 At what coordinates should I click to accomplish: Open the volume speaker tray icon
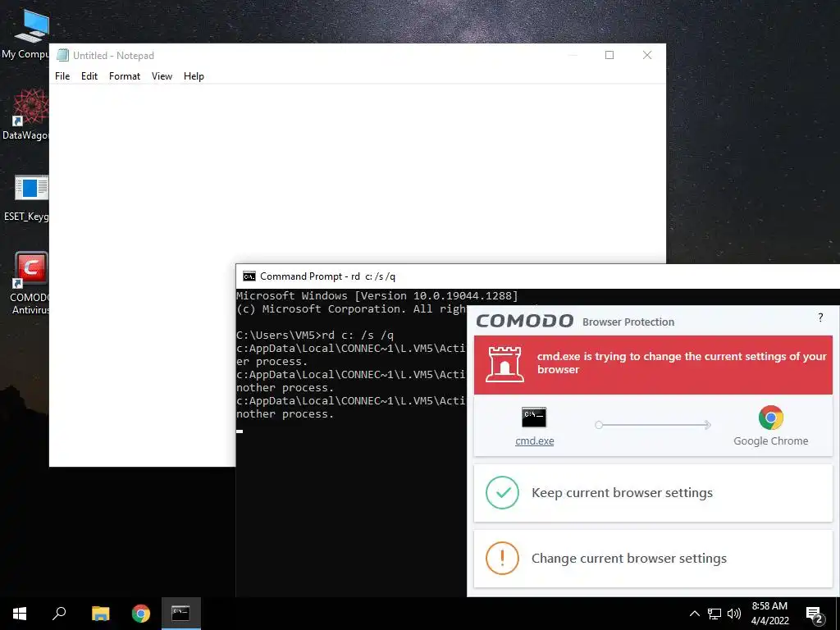[x=734, y=614]
